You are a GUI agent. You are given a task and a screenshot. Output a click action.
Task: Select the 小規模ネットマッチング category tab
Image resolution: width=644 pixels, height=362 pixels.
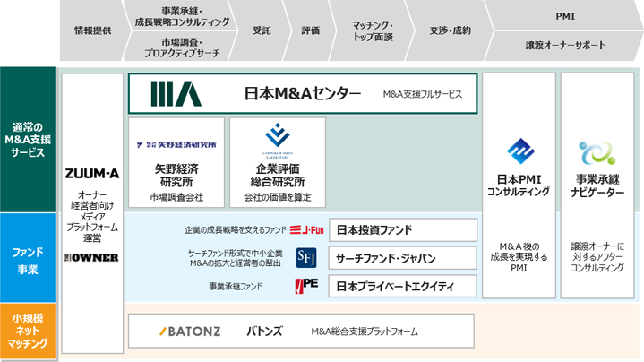(28, 331)
